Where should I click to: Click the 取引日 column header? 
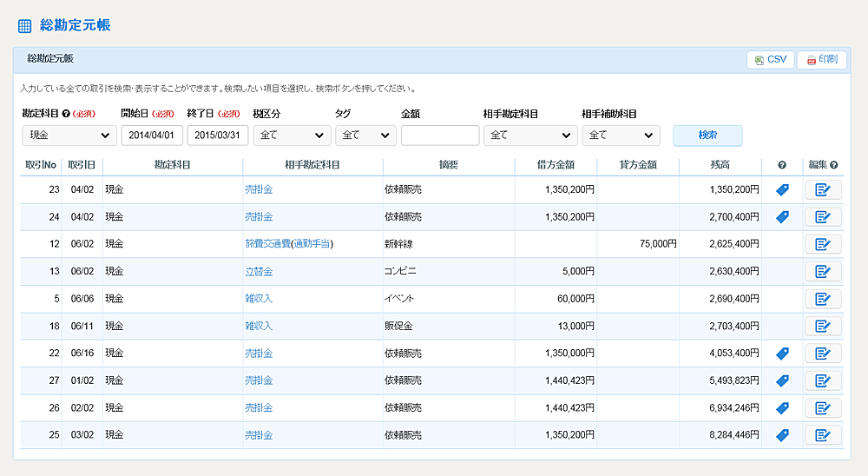pos(82,164)
